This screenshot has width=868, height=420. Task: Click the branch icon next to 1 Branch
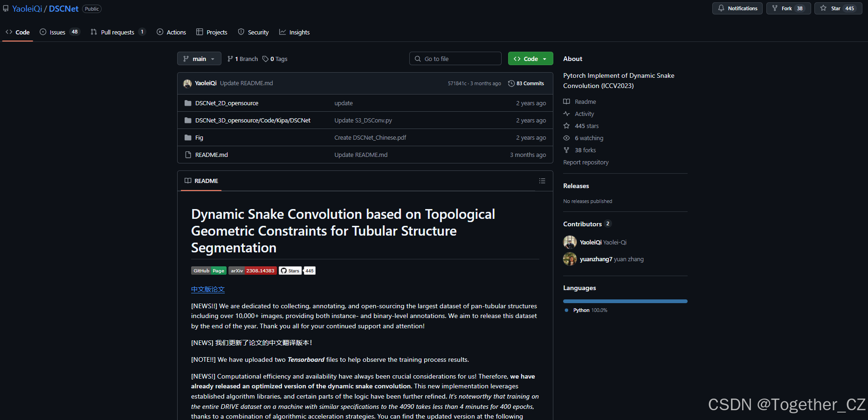click(230, 59)
